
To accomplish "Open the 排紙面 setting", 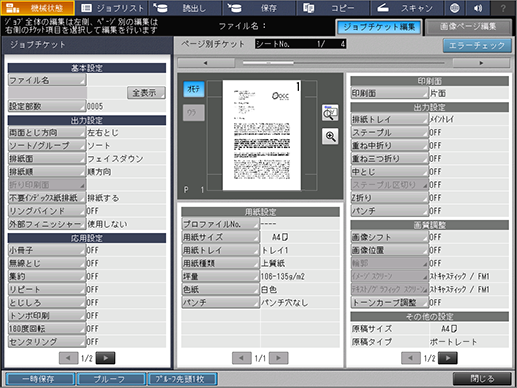I will point(47,158).
